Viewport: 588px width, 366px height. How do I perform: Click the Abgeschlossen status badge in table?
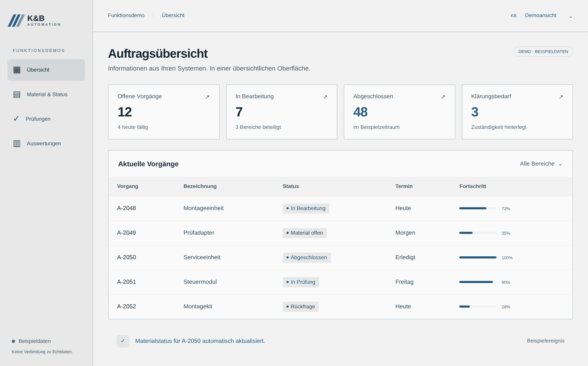pos(306,257)
